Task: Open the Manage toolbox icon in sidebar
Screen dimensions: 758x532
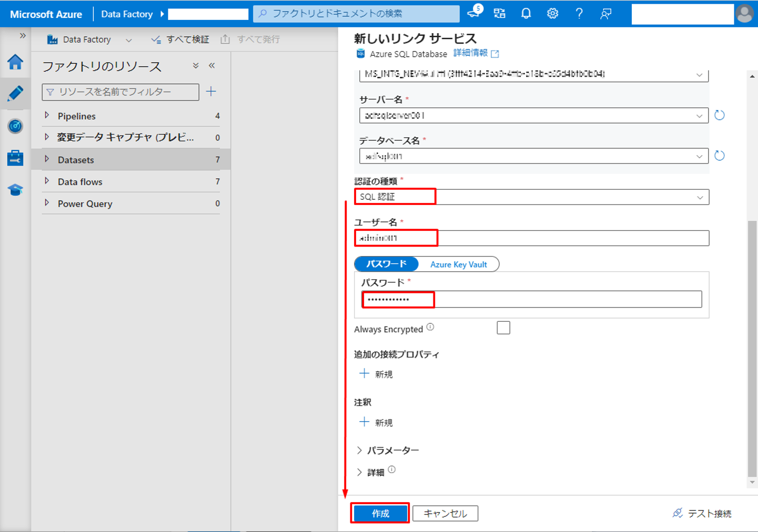Action: coord(15,158)
